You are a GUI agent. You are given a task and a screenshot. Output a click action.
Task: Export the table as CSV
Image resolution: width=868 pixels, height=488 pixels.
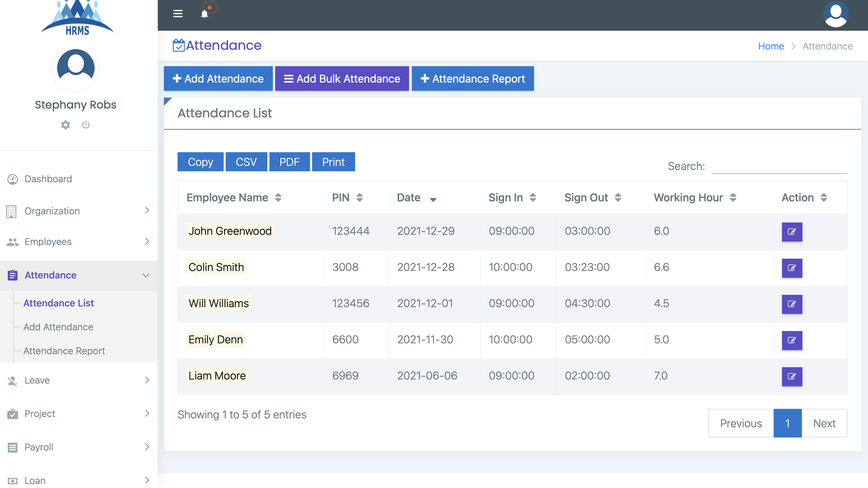(x=246, y=162)
